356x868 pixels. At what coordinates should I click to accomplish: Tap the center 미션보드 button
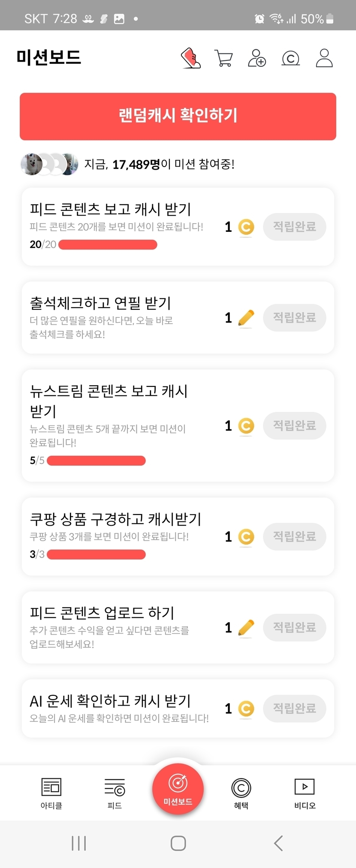pos(178,789)
